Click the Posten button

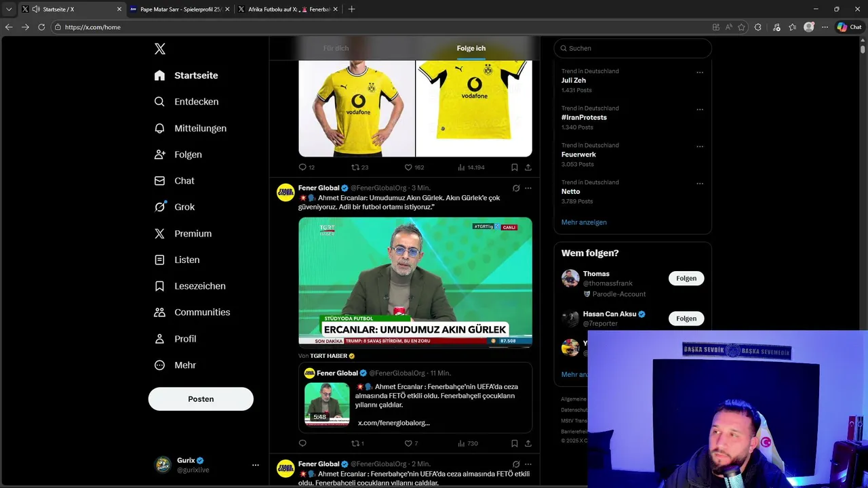point(201,399)
